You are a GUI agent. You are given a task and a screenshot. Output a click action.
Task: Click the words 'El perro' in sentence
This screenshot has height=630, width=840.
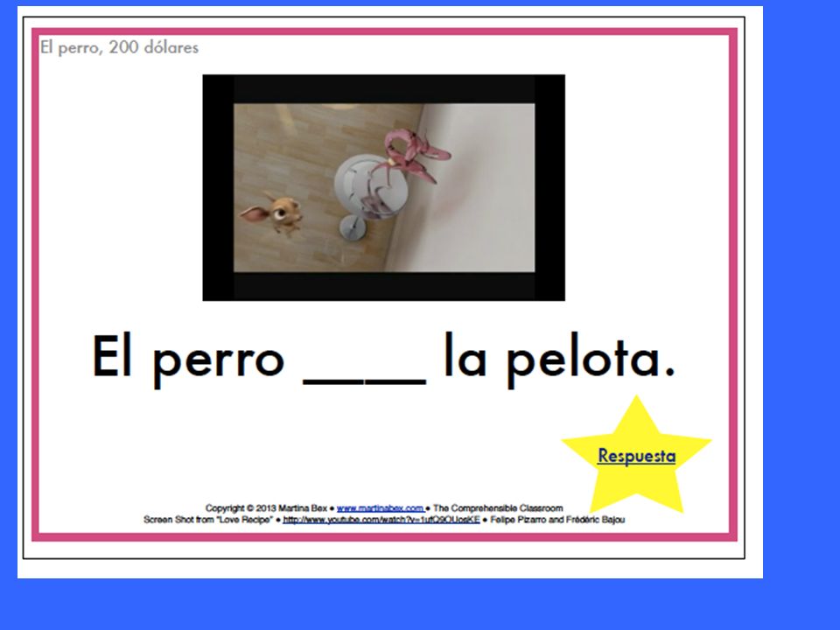click(x=187, y=360)
